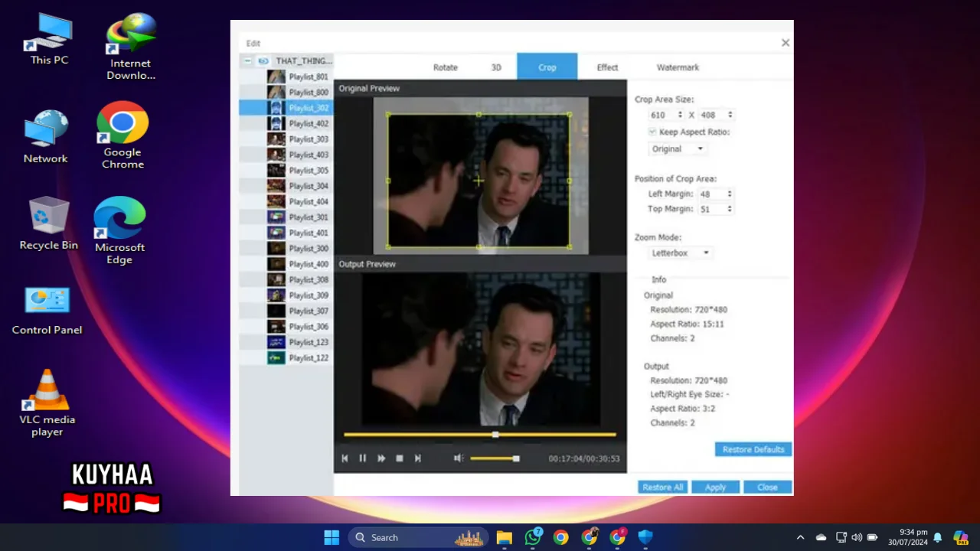Switch to the 3D tab

496,67
